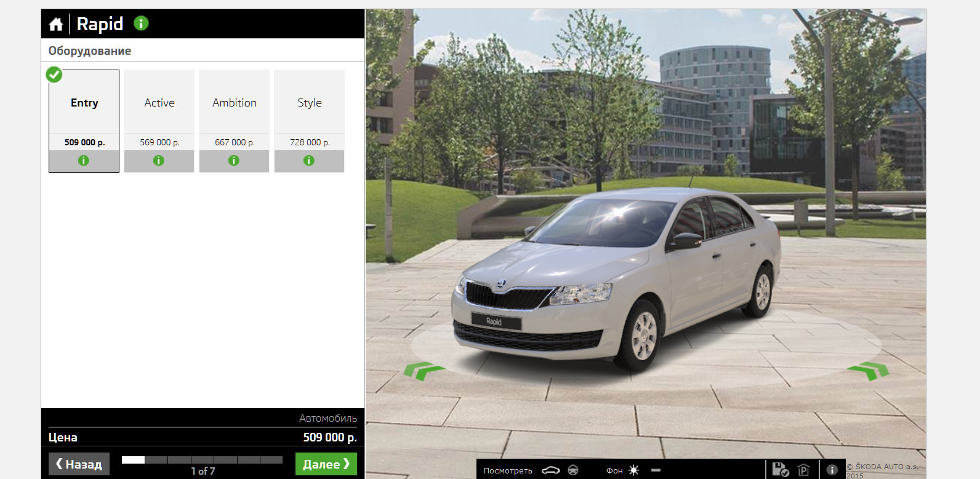Select the daytime sun background icon
The height and width of the screenshot is (479, 980).
click(633, 470)
